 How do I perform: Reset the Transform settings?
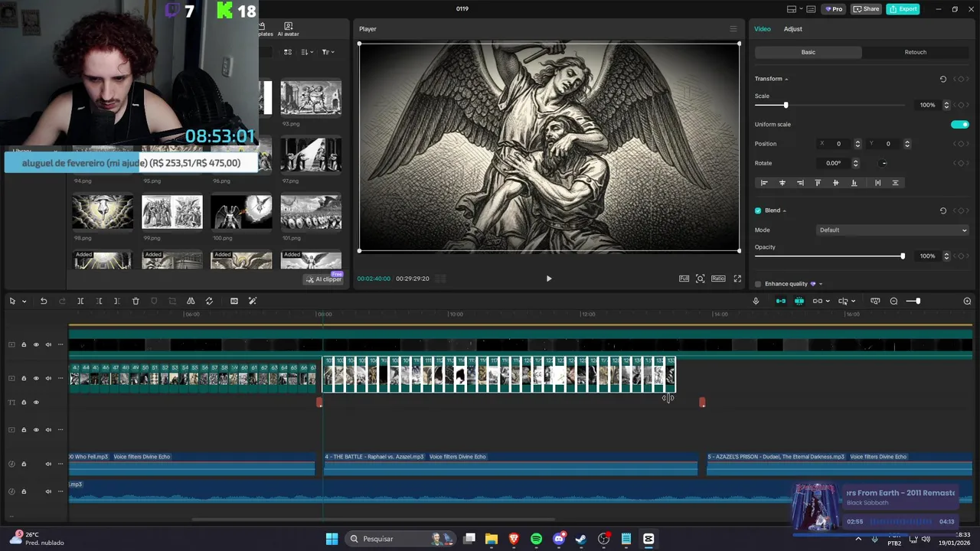coord(943,79)
